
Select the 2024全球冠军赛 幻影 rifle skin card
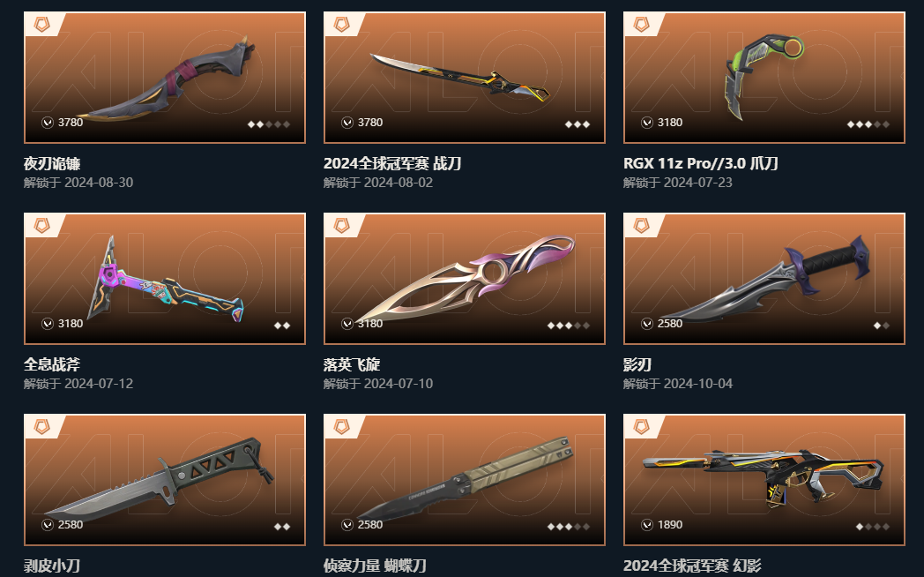tap(764, 479)
